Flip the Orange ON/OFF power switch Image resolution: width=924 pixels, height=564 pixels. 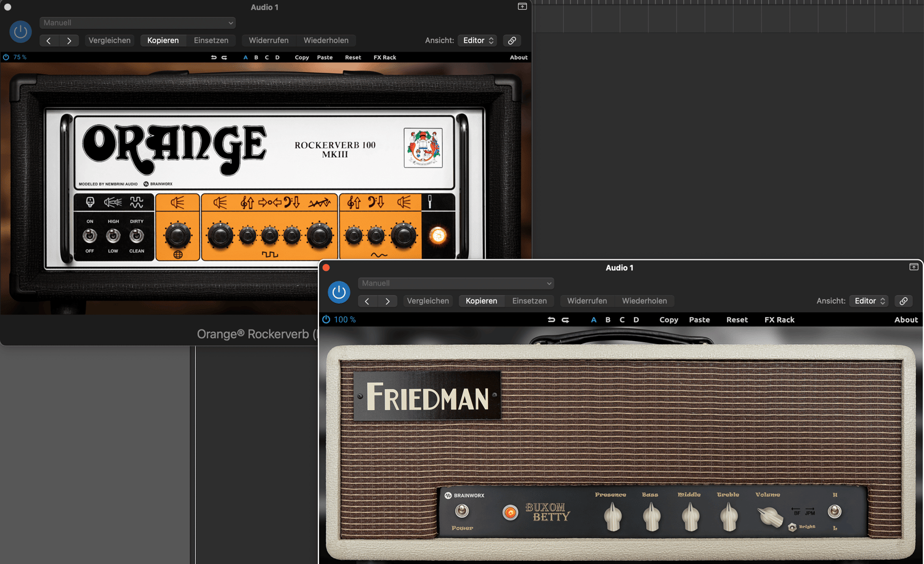tap(90, 235)
